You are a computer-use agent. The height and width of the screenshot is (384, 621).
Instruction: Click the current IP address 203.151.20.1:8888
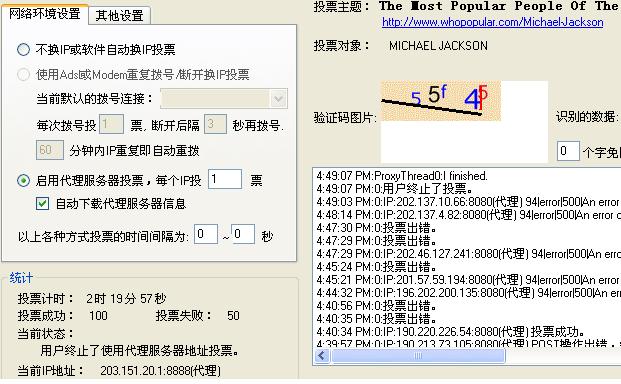(x=160, y=371)
